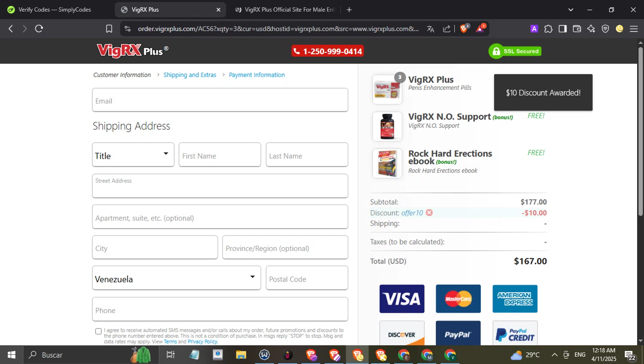This screenshot has height=364, width=644.
Task: Switch to VigRX Plus Official Site tab
Action: tap(285, 9)
